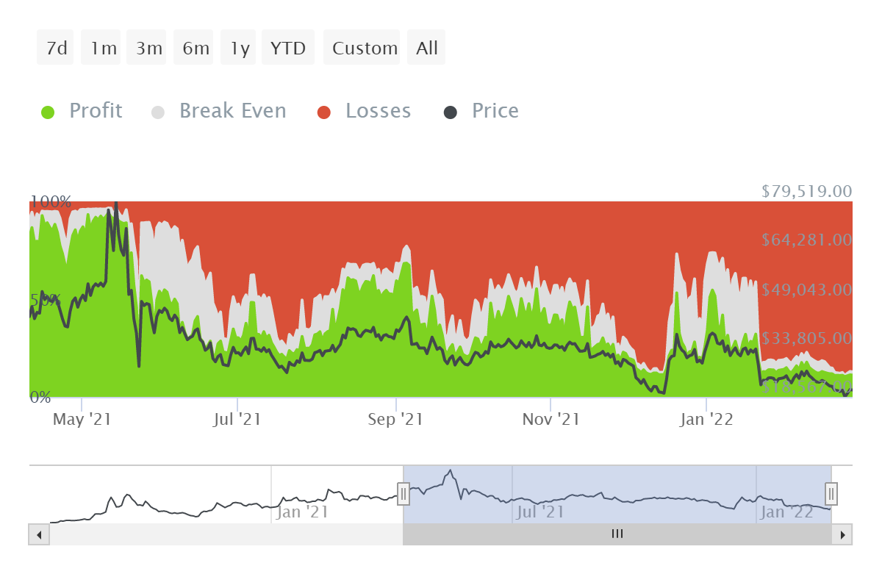Choose the 3m range option

pos(148,48)
